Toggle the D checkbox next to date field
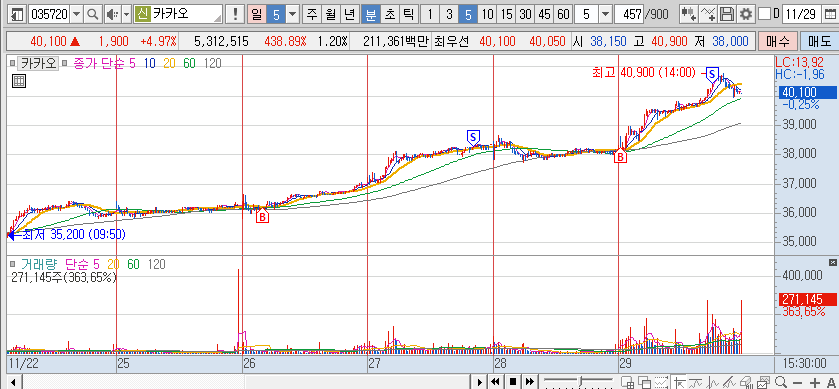Viewport: 839px width, 389px height. [x=765, y=14]
